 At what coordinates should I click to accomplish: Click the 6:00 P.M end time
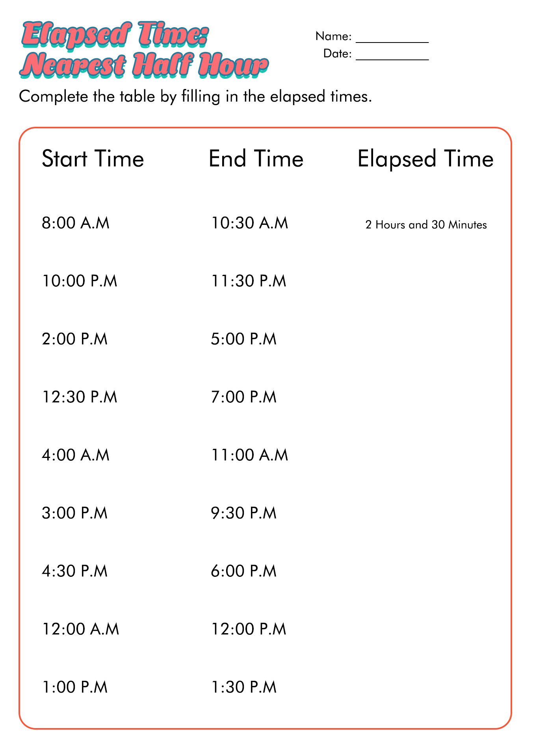tap(244, 571)
